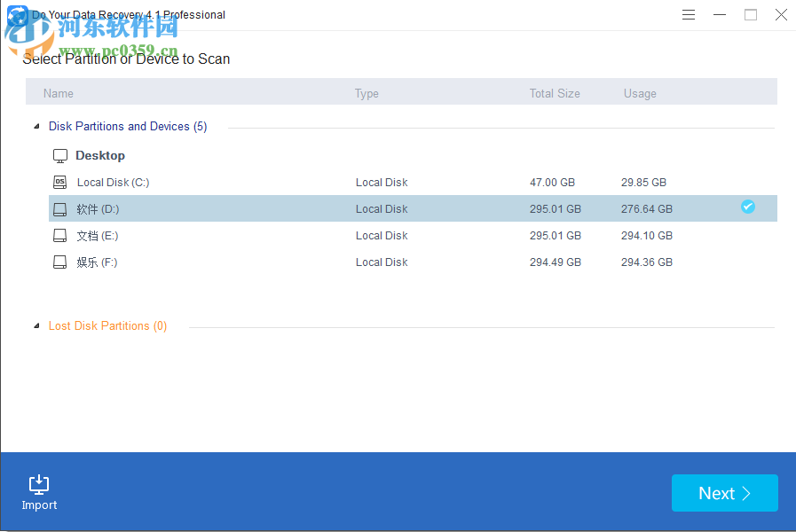Click the Total Size column header

pos(555,92)
